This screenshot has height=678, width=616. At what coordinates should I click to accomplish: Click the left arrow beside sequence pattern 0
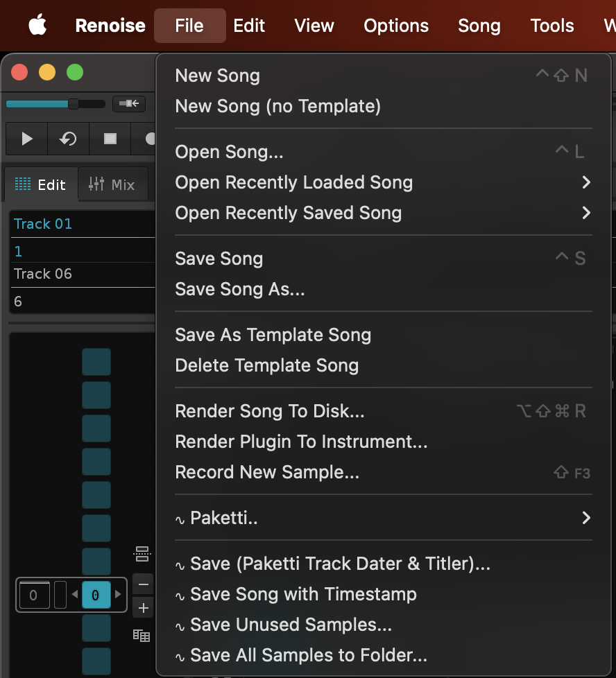point(75,595)
